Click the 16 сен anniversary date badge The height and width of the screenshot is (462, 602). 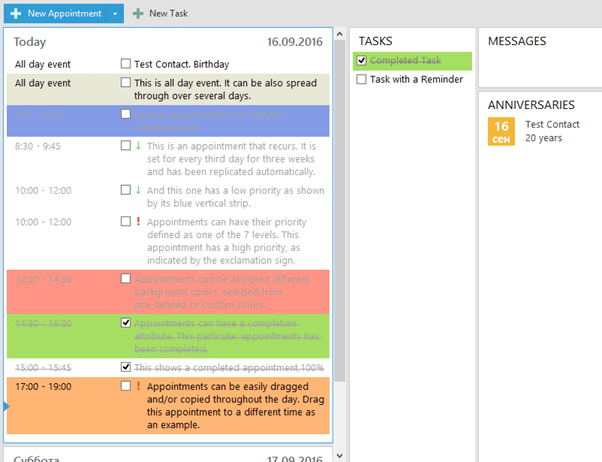click(x=501, y=131)
